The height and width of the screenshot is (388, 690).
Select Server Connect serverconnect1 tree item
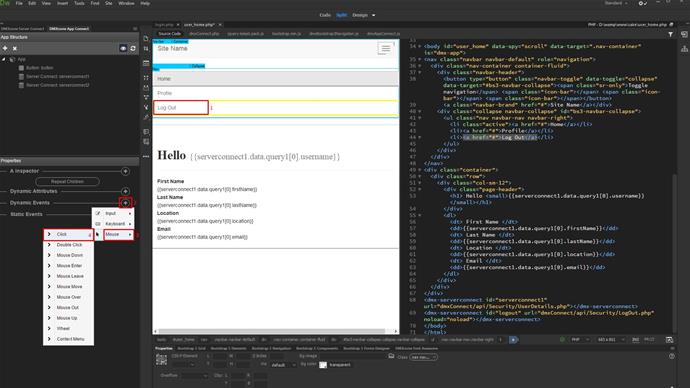click(x=57, y=77)
